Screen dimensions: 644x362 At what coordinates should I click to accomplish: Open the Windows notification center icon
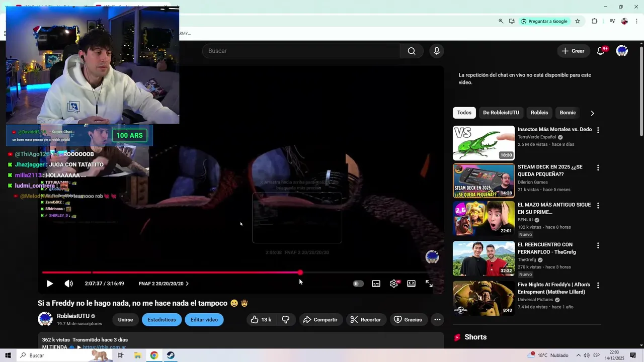[x=634, y=355]
